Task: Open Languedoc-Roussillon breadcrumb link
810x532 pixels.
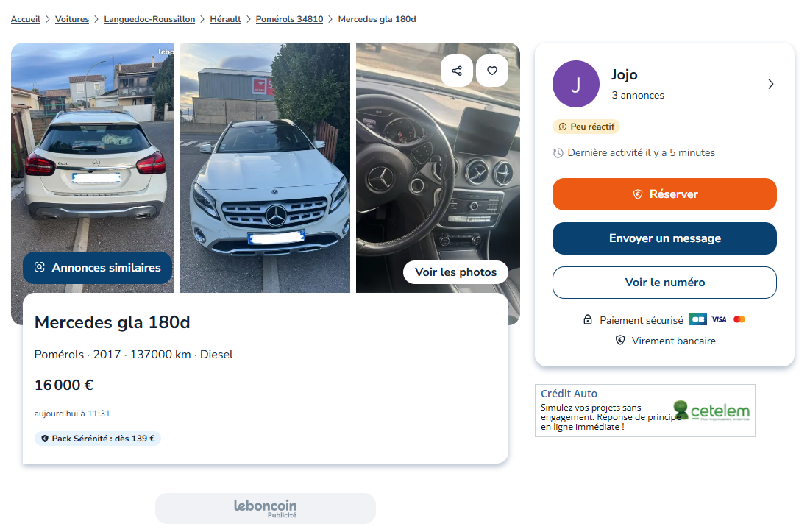Action: pyautogui.click(x=149, y=19)
